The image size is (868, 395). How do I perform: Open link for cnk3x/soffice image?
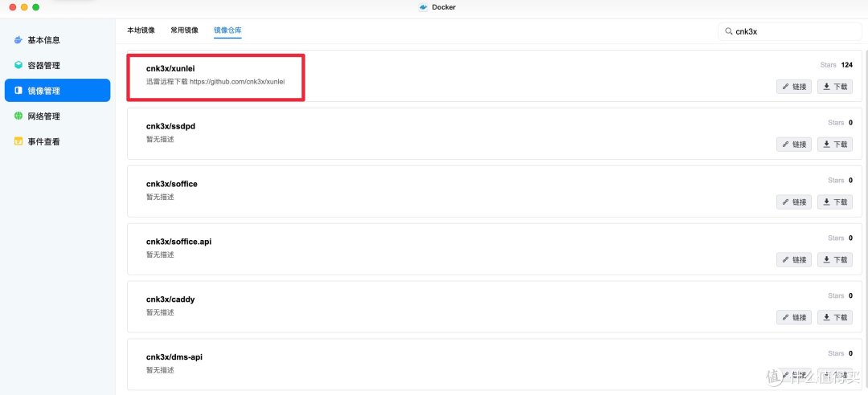tap(793, 202)
